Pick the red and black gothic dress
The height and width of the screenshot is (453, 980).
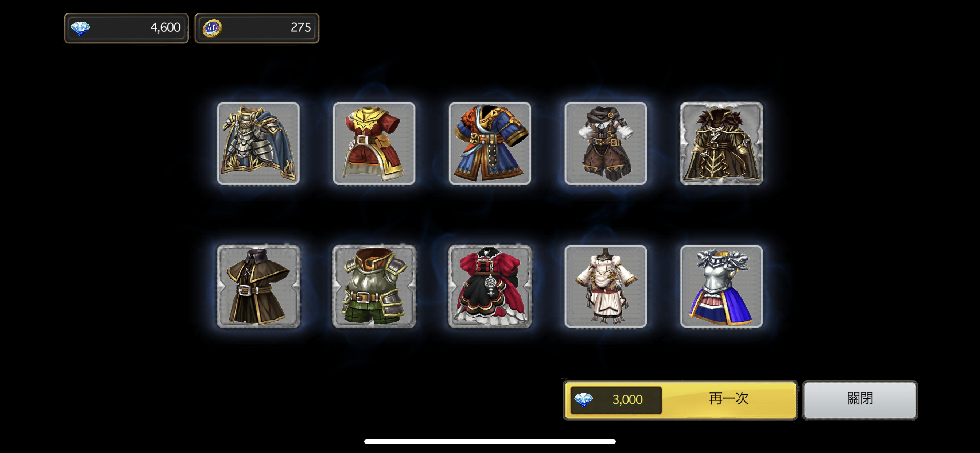coord(490,286)
